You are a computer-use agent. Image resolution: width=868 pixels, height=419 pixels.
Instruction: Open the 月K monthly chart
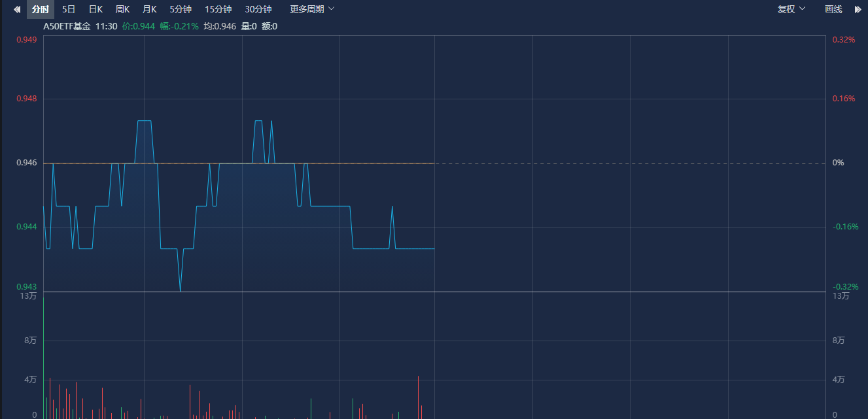coord(149,9)
